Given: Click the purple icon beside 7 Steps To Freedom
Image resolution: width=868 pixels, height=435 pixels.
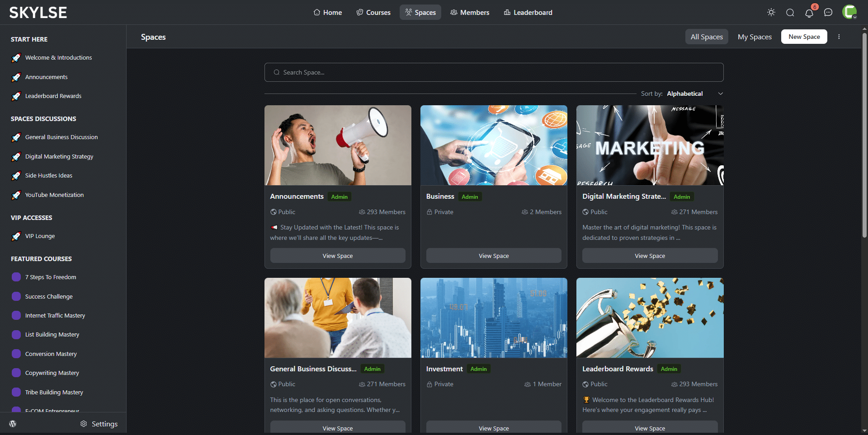Looking at the screenshot, I should tap(16, 277).
